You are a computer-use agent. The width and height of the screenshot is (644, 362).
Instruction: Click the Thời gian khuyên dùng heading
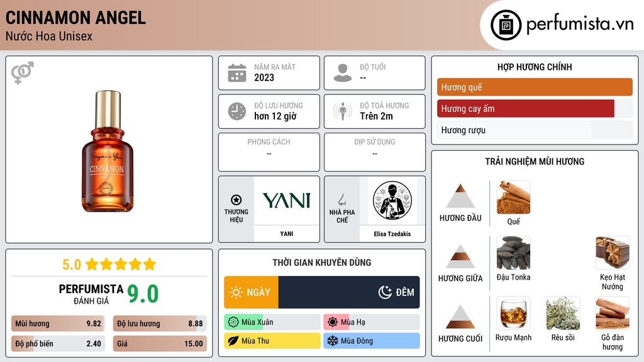(x=322, y=262)
